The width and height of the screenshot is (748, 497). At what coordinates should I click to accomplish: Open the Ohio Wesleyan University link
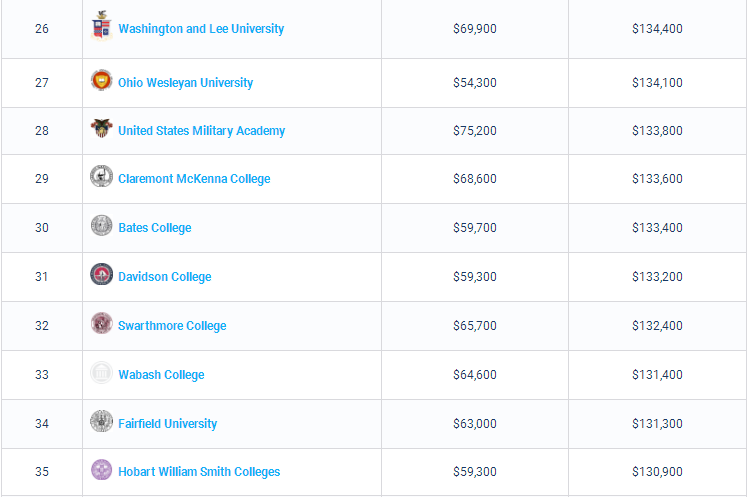[185, 83]
